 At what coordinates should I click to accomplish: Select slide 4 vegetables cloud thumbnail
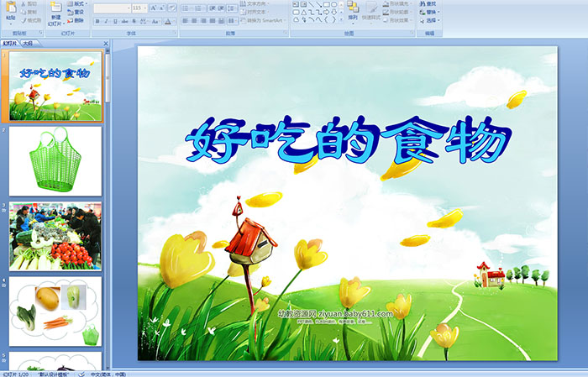pyautogui.click(x=55, y=312)
